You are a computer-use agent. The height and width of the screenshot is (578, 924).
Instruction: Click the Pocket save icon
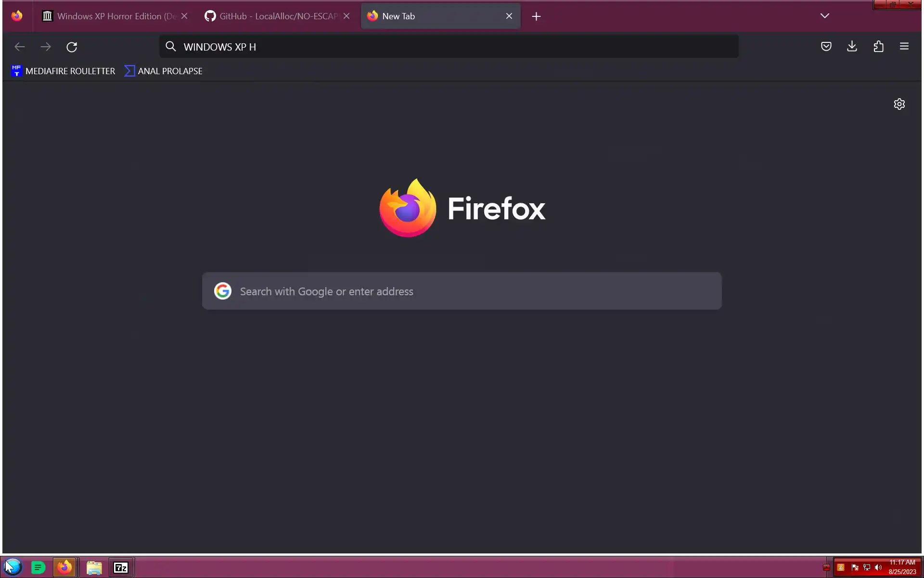[x=826, y=47]
